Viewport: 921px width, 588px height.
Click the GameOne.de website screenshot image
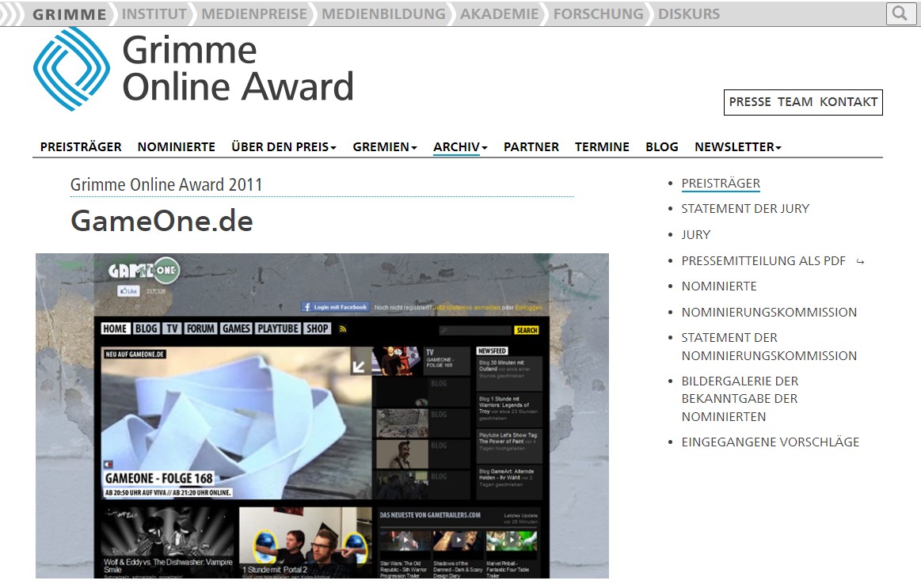tap(322, 415)
